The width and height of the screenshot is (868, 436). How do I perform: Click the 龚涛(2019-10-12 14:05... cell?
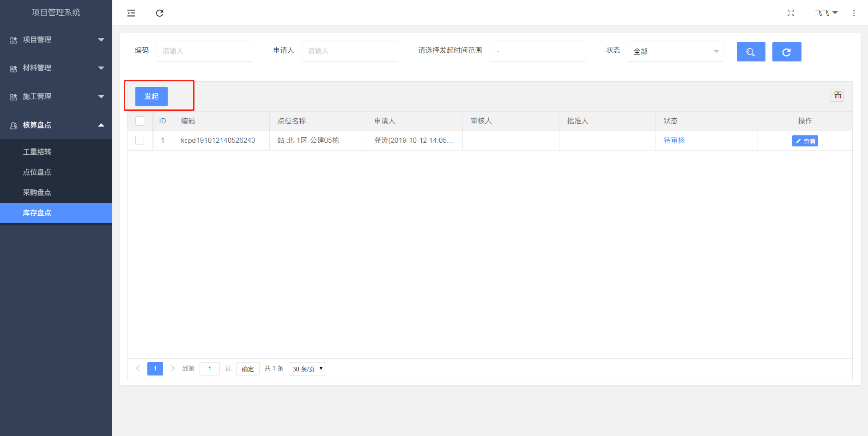pyautogui.click(x=413, y=140)
